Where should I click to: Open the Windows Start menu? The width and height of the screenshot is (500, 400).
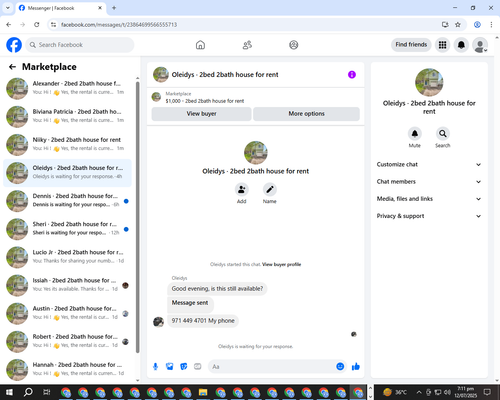click(9, 392)
